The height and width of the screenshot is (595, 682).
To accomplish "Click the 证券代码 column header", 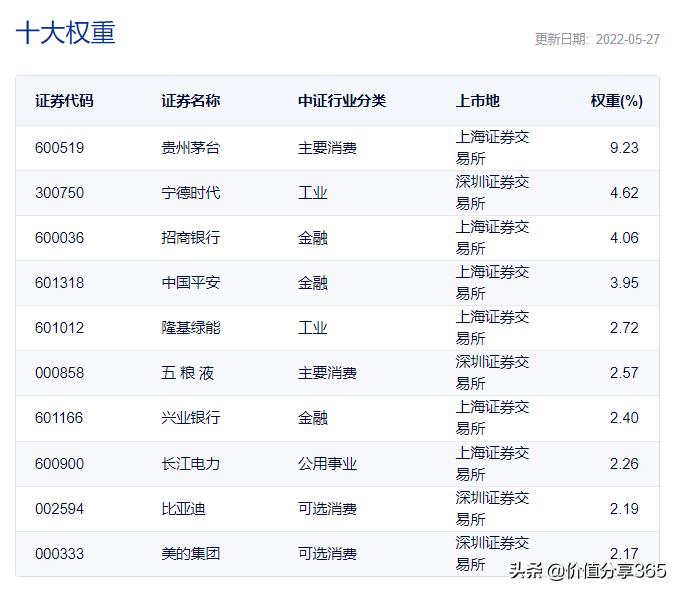I will [64, 101].
